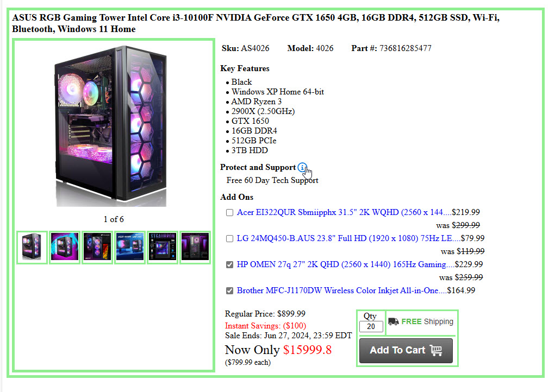Check the LG 24MQ450-B monitor add-on
This screenshot has width=555, height=392.
pyautogui.click(x=230, y=238)
